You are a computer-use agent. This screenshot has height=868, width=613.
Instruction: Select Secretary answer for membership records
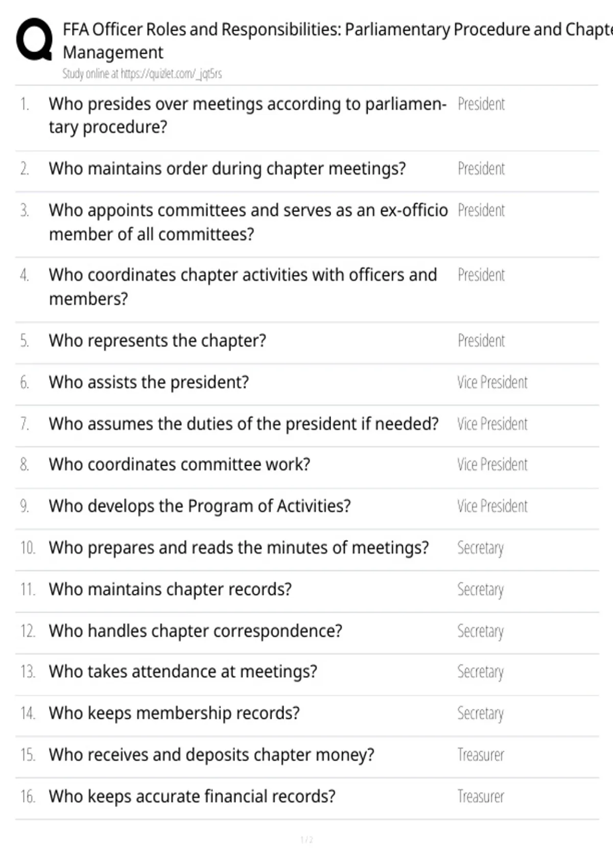(x=480, y=713)
